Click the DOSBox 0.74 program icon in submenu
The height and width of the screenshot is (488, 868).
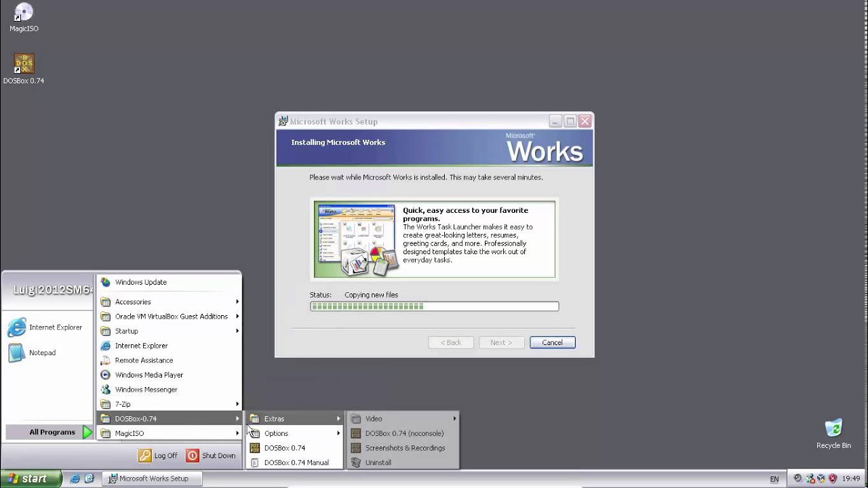pyautogui.click(x=255, y=448)
